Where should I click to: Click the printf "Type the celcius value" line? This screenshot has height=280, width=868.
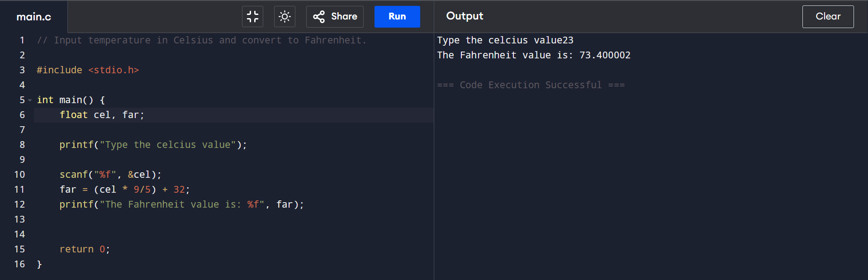[x=153, y=145]
